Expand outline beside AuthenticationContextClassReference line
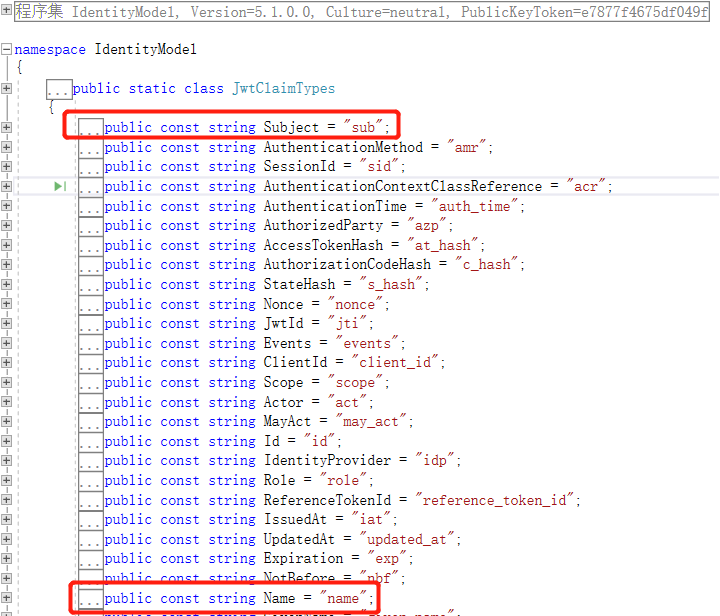The image size is (720, 616). 6,186
